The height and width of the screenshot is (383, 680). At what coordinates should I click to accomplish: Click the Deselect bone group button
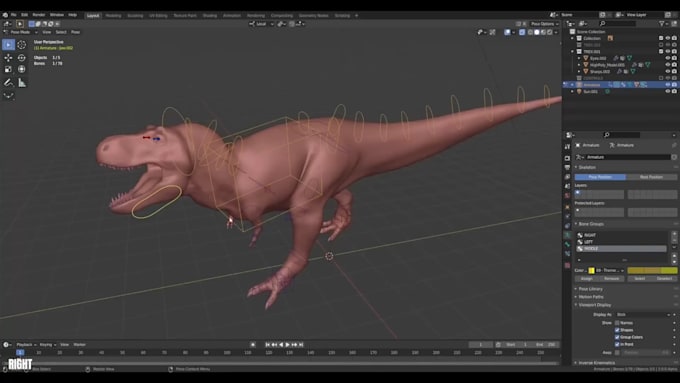click(x=664, y=278)
